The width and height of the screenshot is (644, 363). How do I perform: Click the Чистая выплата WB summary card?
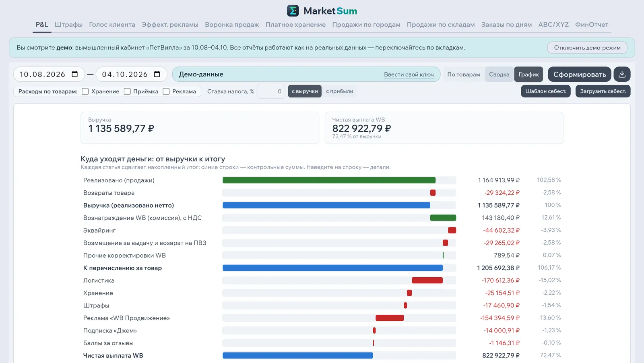pyautogui.click(x=444, y=128)
